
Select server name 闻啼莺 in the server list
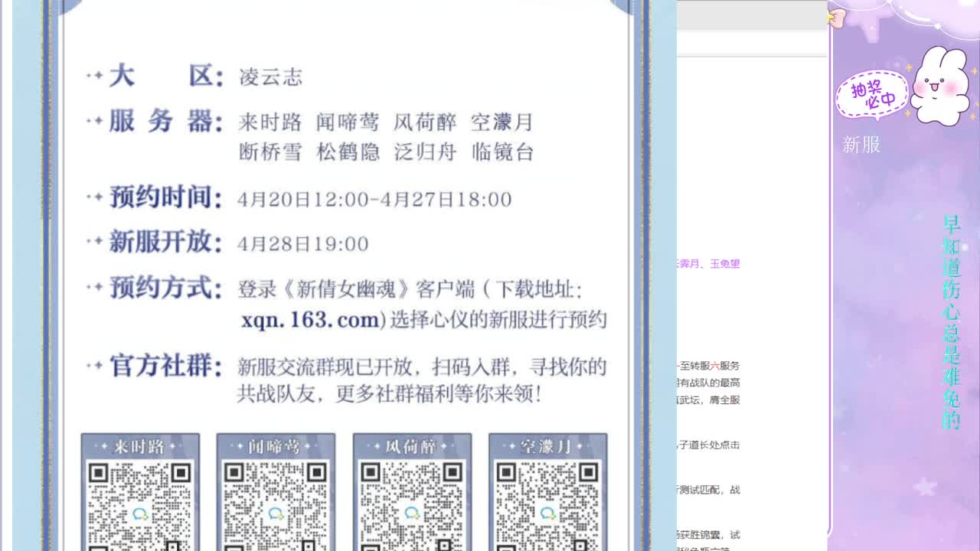(348, 122)
